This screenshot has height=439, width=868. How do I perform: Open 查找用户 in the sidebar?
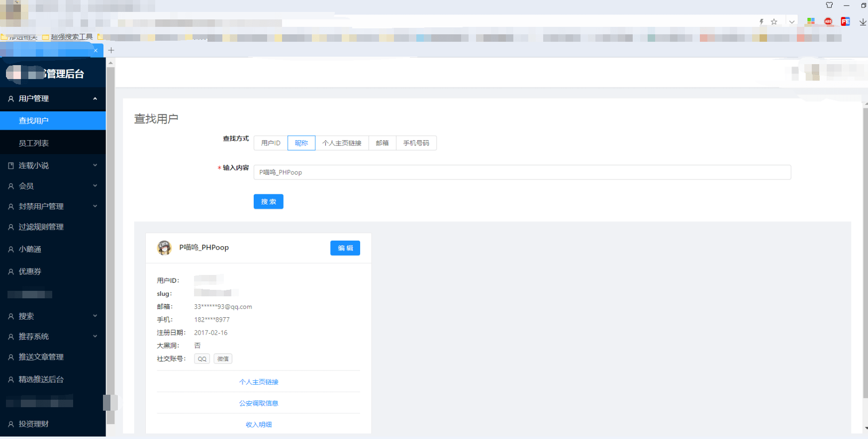tap(53, 121)
